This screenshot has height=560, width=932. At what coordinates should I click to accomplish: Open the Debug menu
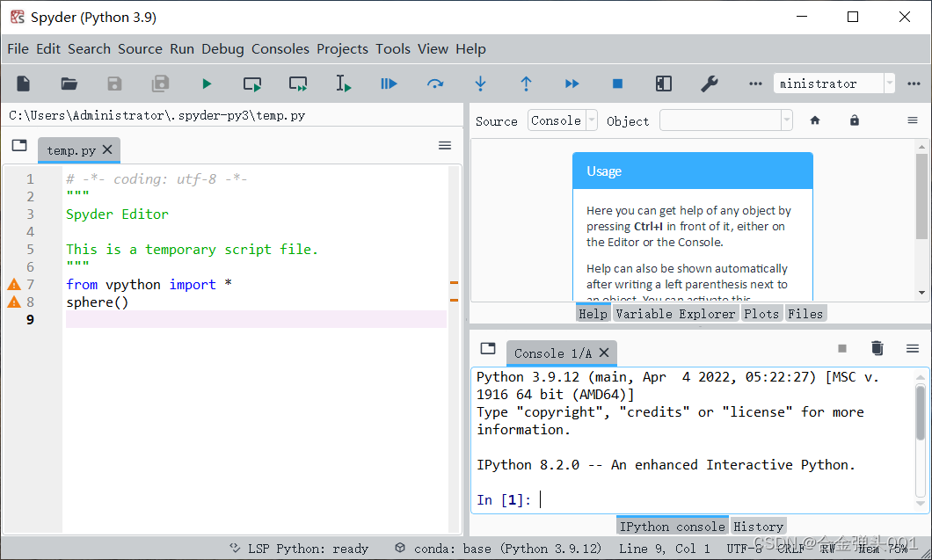(x=222, y=48)
